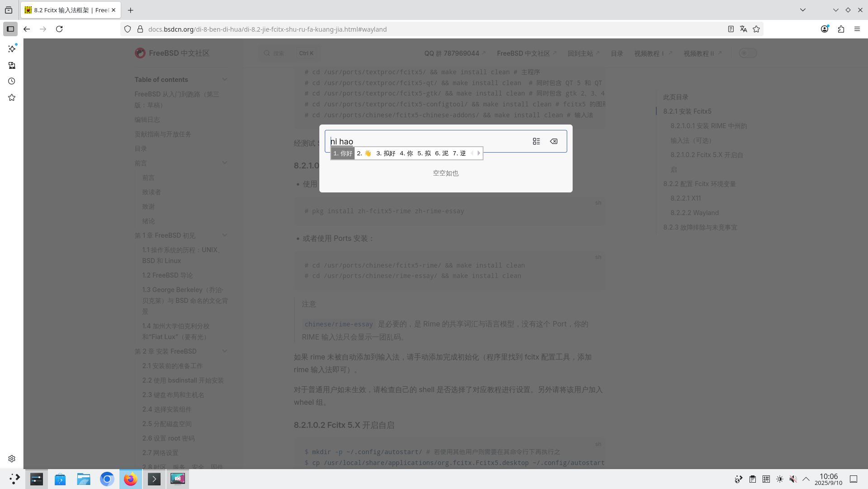
Task: Open AI chatbot sparkle in sidebar
Action: [x=12, y=48]
